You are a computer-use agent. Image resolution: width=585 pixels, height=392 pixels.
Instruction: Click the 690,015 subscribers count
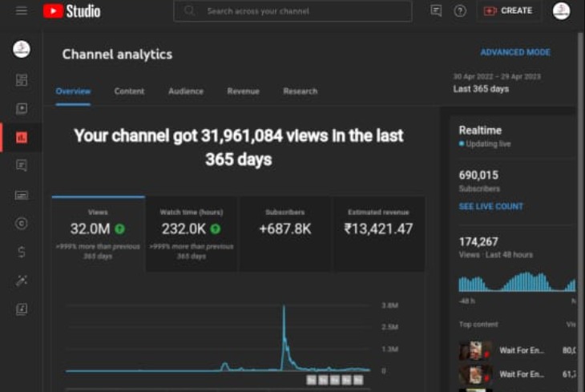coord(478,175)
